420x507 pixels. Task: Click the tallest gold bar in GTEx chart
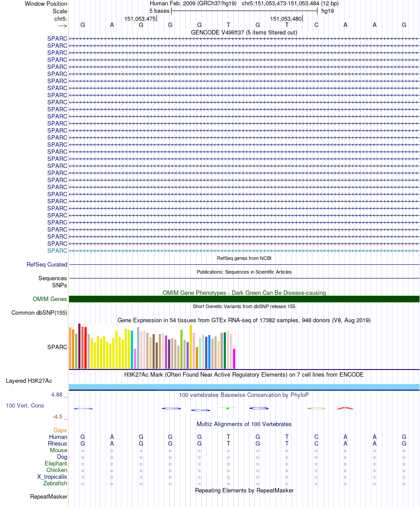(191, 347)
